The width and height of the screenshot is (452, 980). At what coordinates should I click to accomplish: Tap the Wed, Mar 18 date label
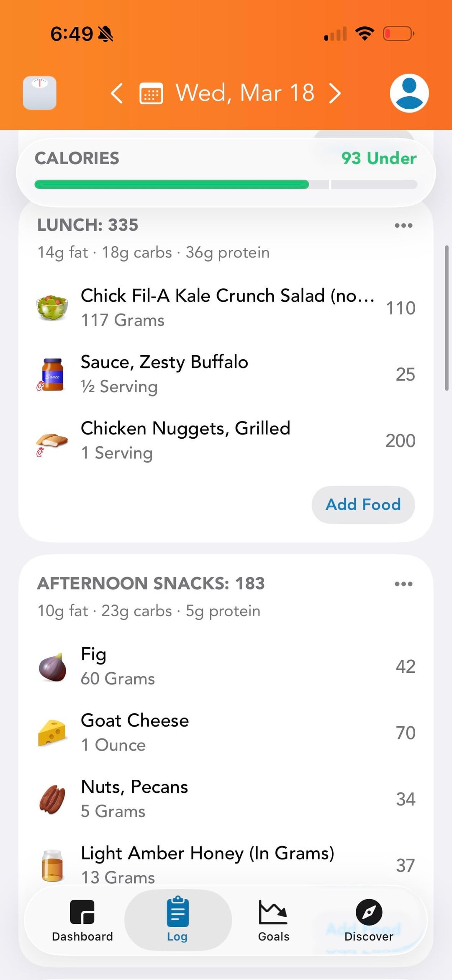pyautogui.click(x=245, y=93)
